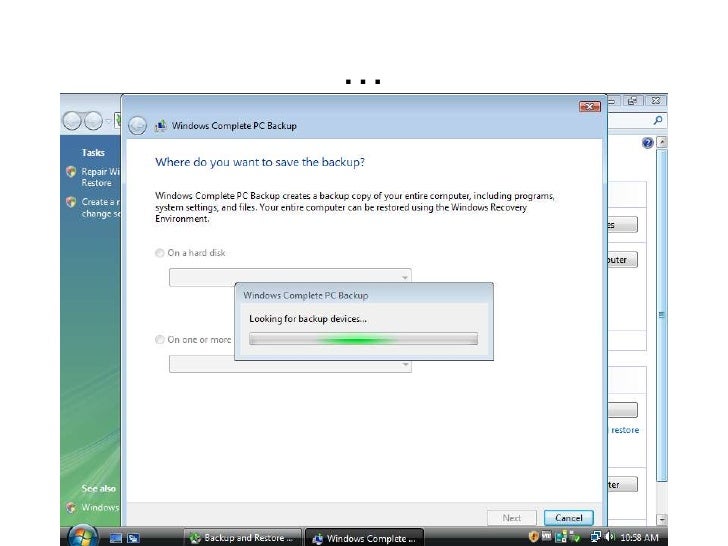Click the 'See also' heading in left pane
728x546 pixels.
pos(98,488)
